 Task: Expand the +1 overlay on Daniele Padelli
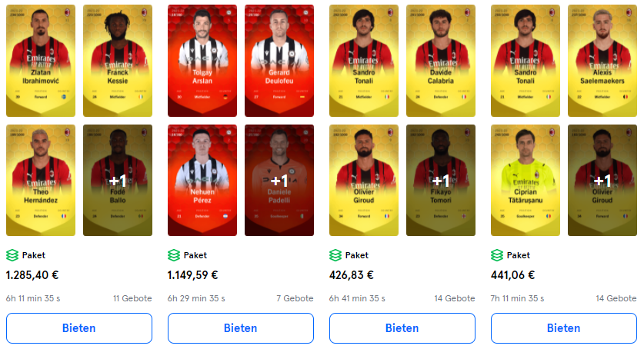click(279, 181)
